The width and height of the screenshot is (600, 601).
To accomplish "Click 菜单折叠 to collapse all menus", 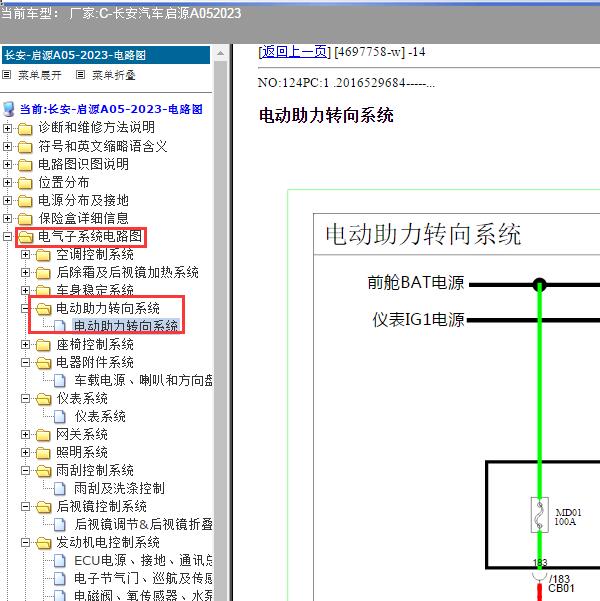I will tap(114, 75).
